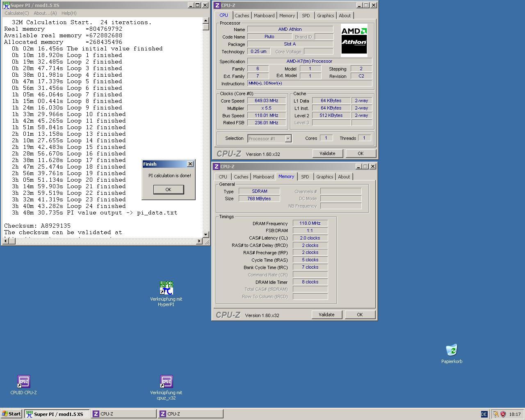Close the Finish dialog
The width and height of the screenshot is (525, 420).
point(190,164)
